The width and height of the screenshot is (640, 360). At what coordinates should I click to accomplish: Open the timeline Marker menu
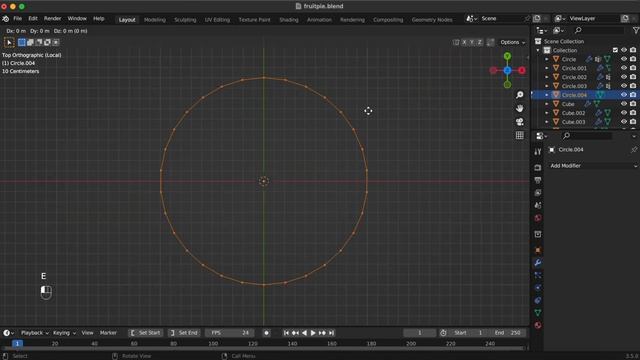click(108, 333)
